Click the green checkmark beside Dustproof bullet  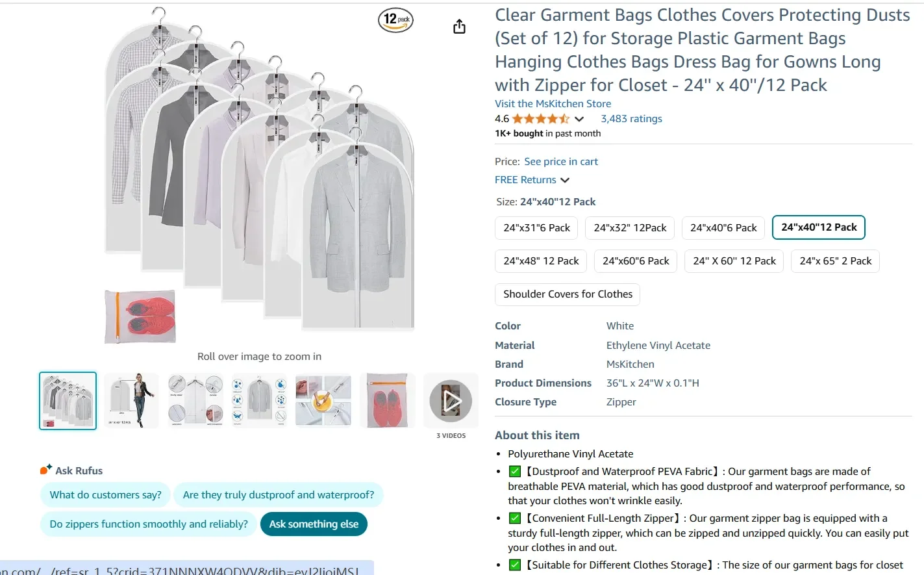pyautogui.click(x=514, y=471)
